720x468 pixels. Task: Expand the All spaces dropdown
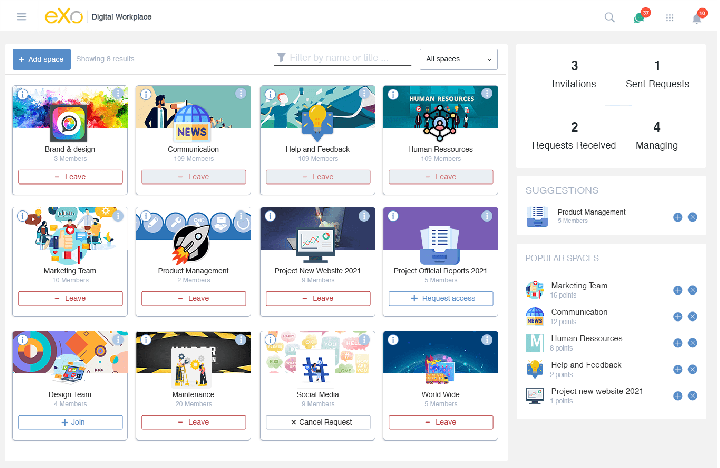point(459,59)
